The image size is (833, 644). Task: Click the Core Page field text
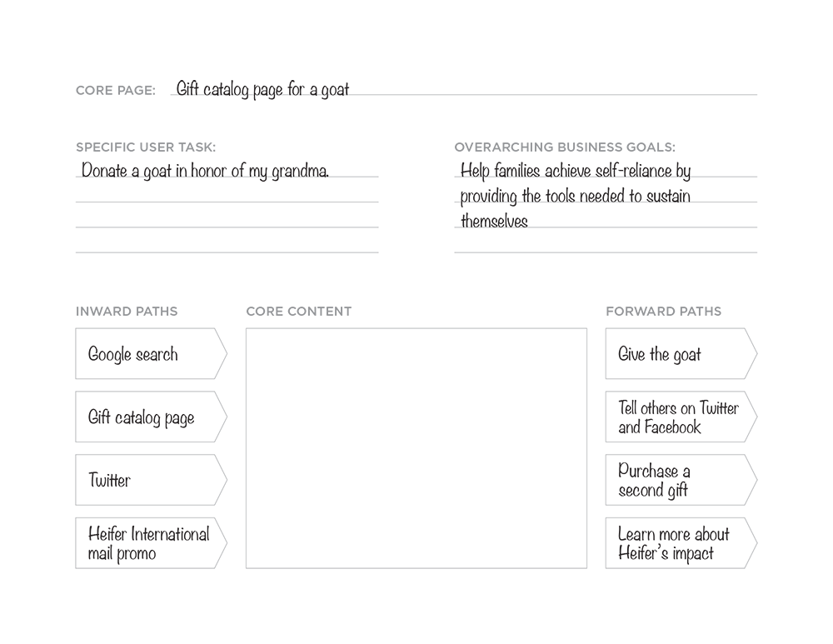262,89
